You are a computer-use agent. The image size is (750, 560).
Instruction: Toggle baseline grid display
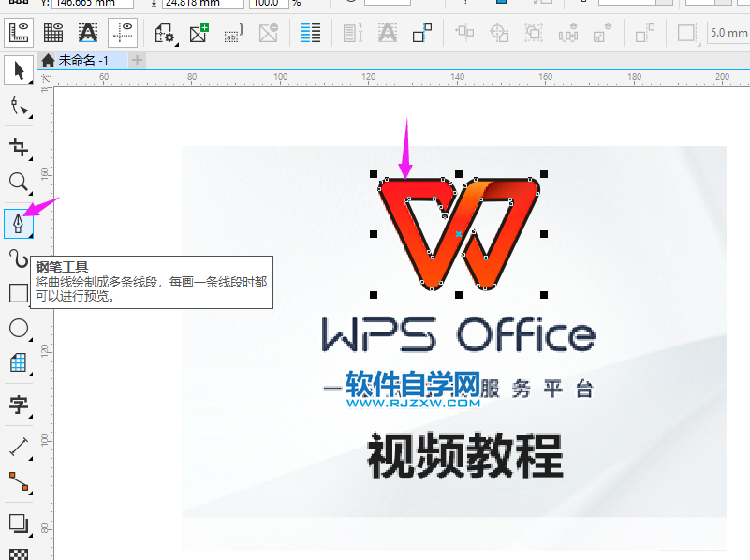point(88,33)
